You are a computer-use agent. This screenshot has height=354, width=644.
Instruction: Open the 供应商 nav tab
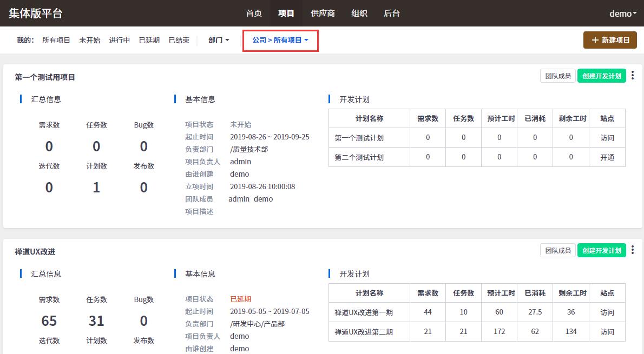click(x=323, y=14)
